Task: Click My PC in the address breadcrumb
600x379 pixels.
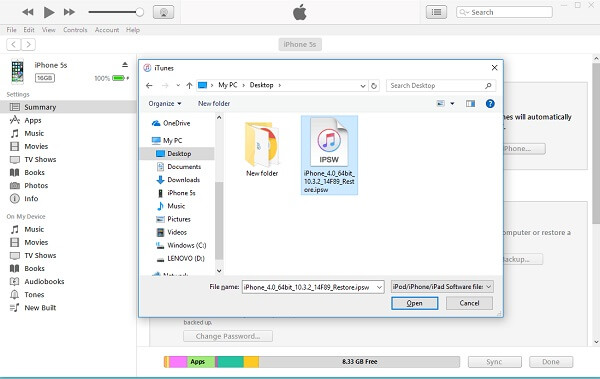Action: pos(228,85)
